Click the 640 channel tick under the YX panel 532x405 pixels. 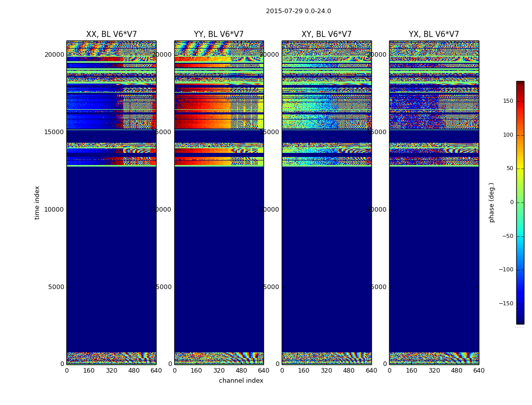coord(479,371)
